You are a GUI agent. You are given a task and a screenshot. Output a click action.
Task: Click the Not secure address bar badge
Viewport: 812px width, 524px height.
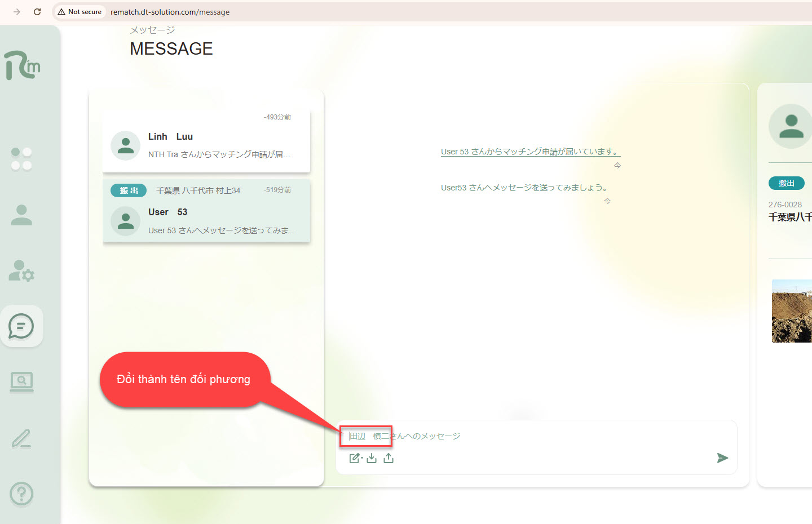coord(80,12)
